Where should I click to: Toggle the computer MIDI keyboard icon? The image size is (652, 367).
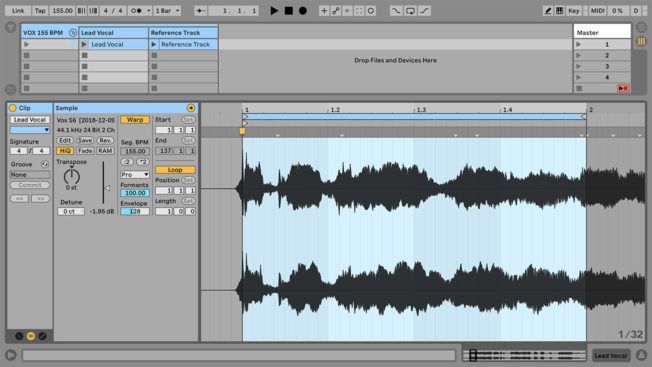click(x=559, y=11)
